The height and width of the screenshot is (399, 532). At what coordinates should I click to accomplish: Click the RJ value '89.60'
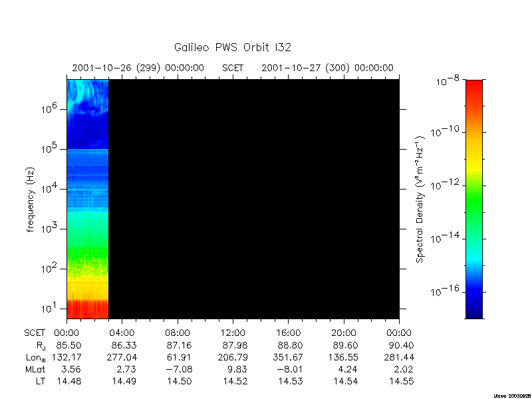tap(345, 345)
